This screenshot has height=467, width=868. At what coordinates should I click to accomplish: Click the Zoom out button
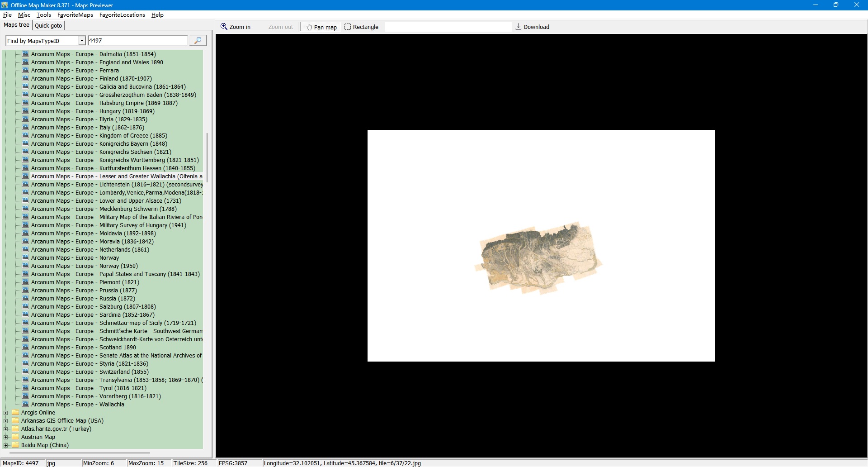tap(280, 27)
